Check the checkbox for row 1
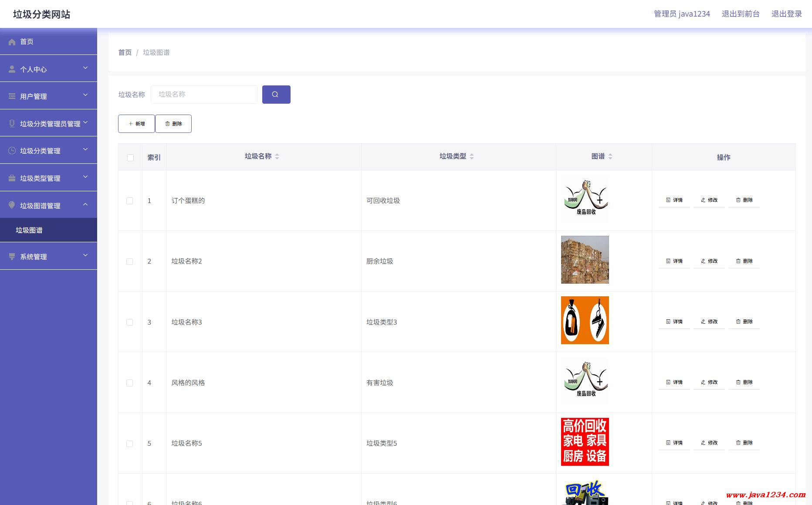Viewport: 812px width, 505px height. pos(130,201)
